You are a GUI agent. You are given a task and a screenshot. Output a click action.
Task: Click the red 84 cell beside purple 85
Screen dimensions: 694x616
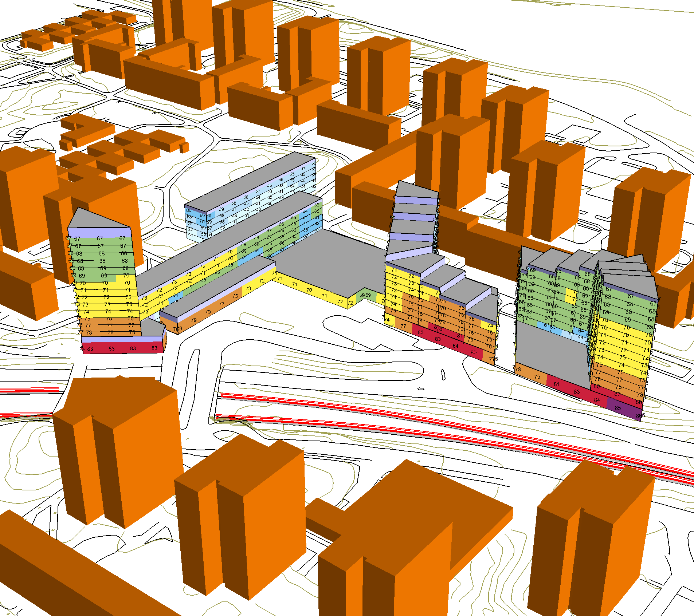pyautogui.click(x=597, y=400)
